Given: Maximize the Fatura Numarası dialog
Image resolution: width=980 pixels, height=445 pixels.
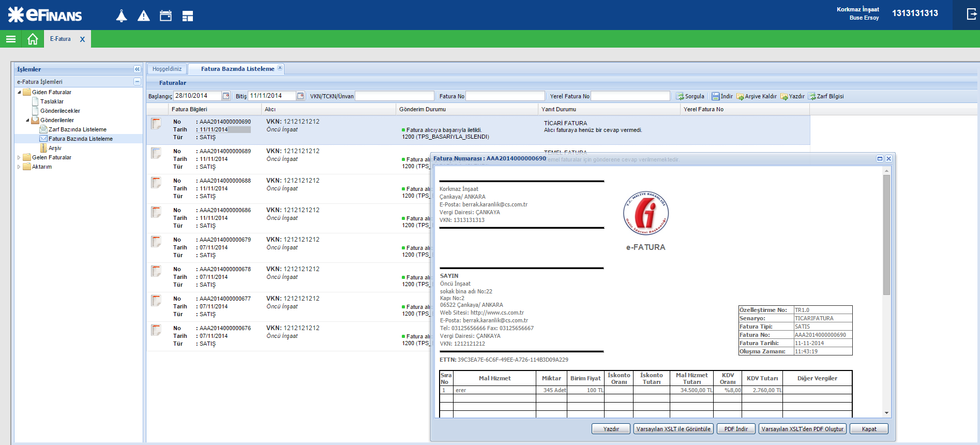Looking at the screenshot, I should [880, 159].
